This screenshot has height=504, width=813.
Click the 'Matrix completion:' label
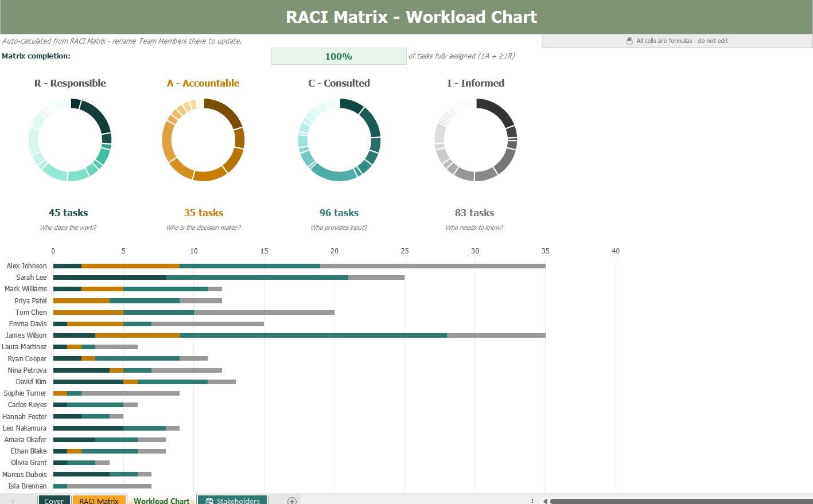[36, 56]
